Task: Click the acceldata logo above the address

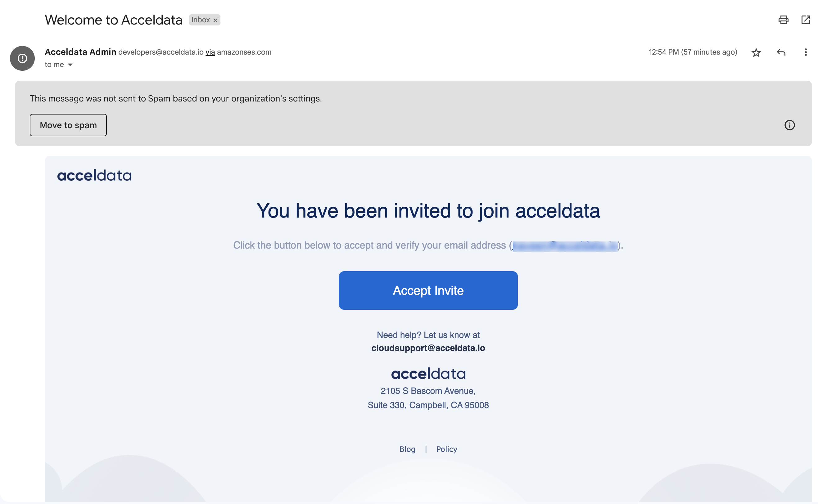Action: pos(428,374)
